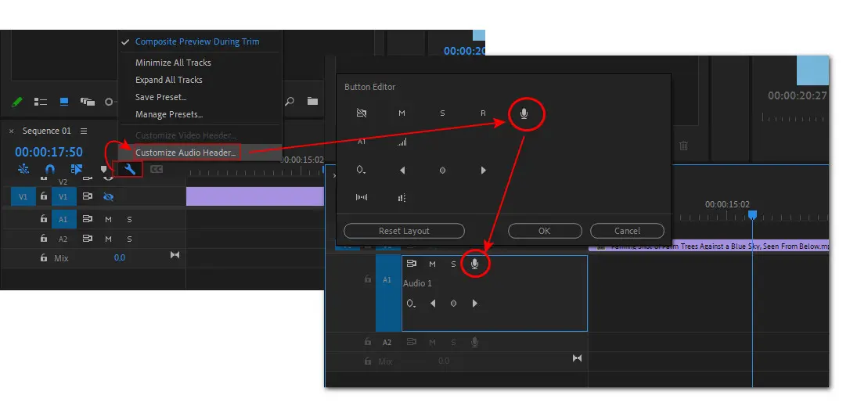
Task: Toggle sync lock on A2, left timeline
Action: coord(88,239)
